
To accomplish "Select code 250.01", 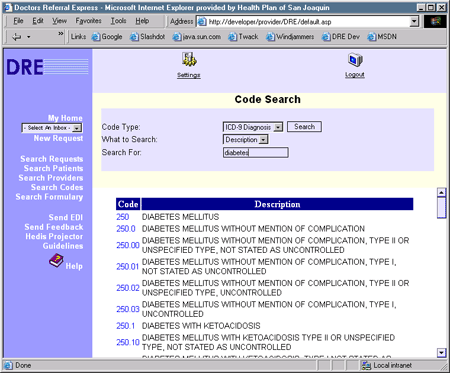I will click(x=128, y=267).
